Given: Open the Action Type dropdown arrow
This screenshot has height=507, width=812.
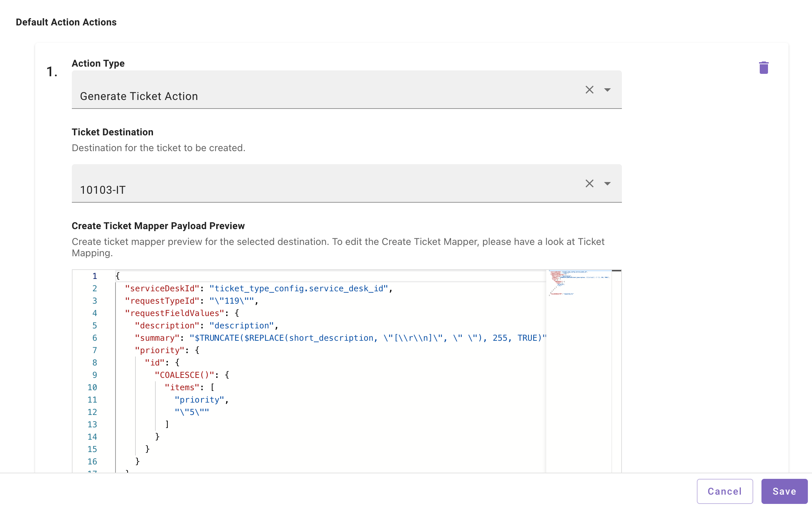Looking at the screenshot, I should [607, 90].
